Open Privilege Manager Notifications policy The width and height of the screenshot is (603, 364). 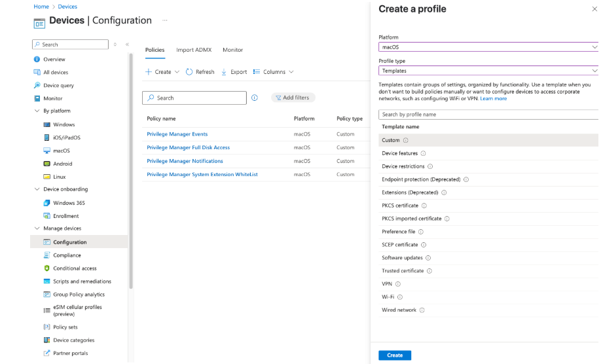[185, 161]
